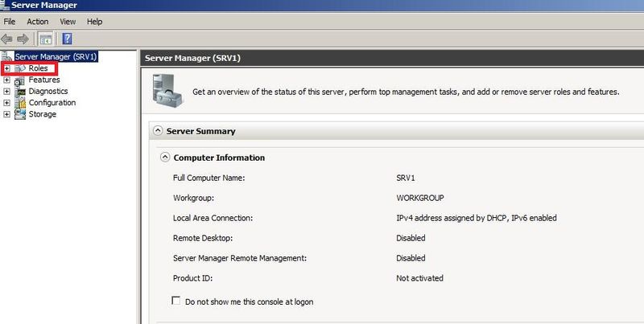Expand the Diagnostics tree node
The image size is (644, 324).
coord(7,92)
